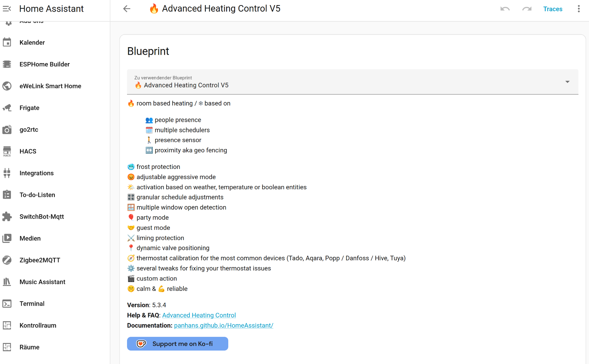Click the Music Assistant library icon
This screenshot has height=364, width=589.
(x=7, y=282)
